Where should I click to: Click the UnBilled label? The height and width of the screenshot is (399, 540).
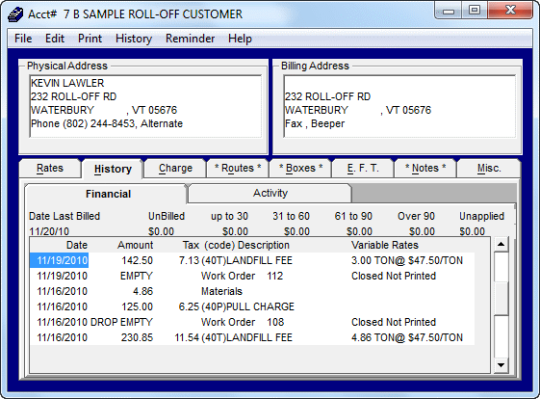[166, 216]
